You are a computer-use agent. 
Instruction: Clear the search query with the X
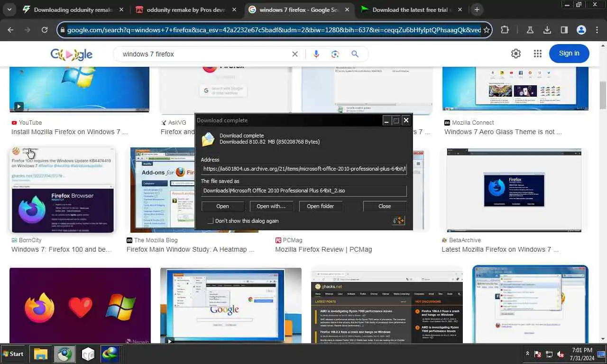click(x=295, y=54)
